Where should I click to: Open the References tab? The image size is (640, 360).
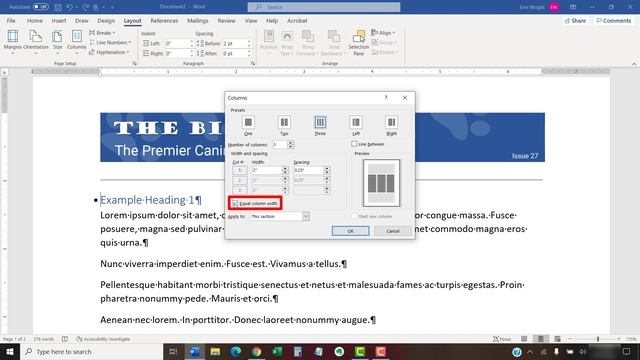point(164,20)
